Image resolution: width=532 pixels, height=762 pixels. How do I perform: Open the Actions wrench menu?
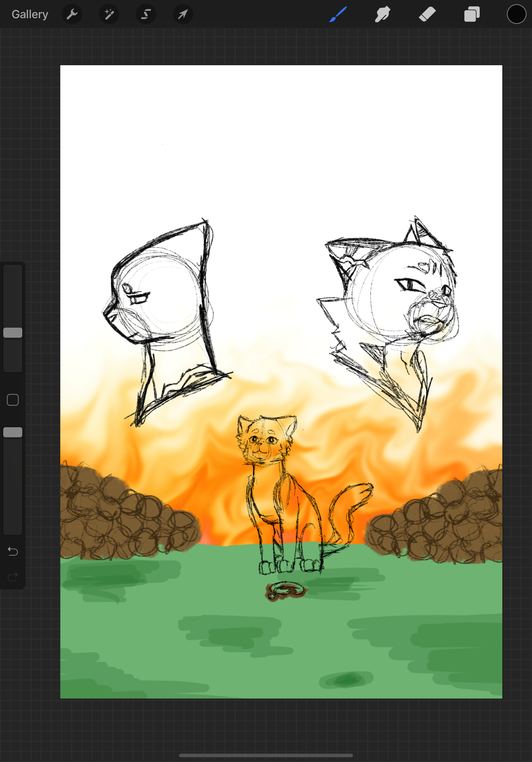point(72,14)
